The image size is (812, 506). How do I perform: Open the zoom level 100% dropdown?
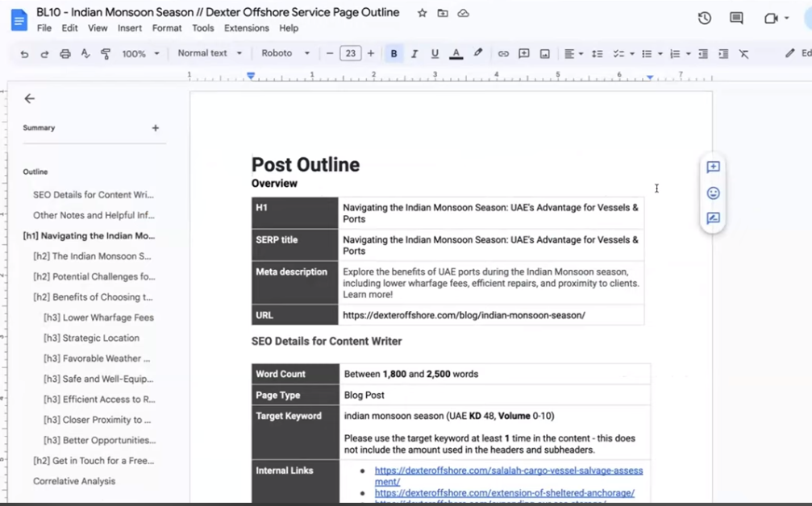[139, 54]
